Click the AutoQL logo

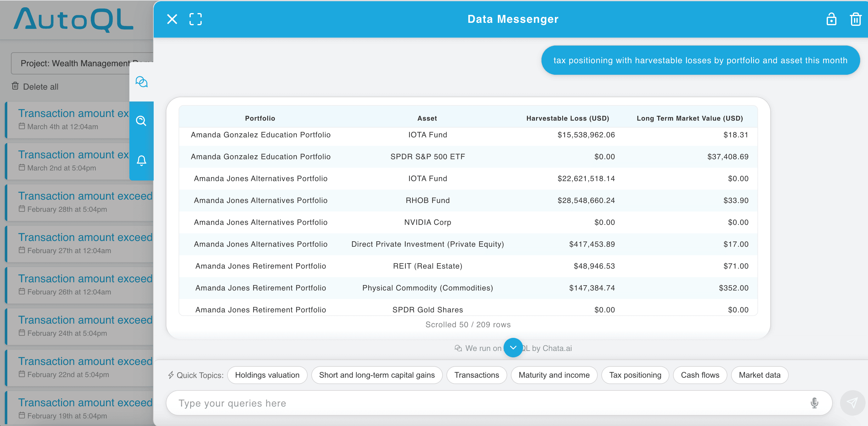[x=73, y=19]
